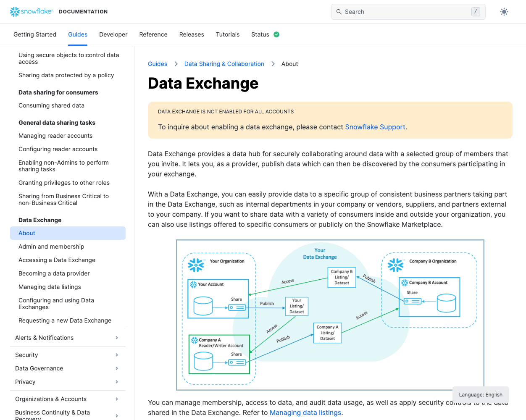Open Admin and membership page
The height and width of the screenshot is (420, 526).
[x=51, y=247]
